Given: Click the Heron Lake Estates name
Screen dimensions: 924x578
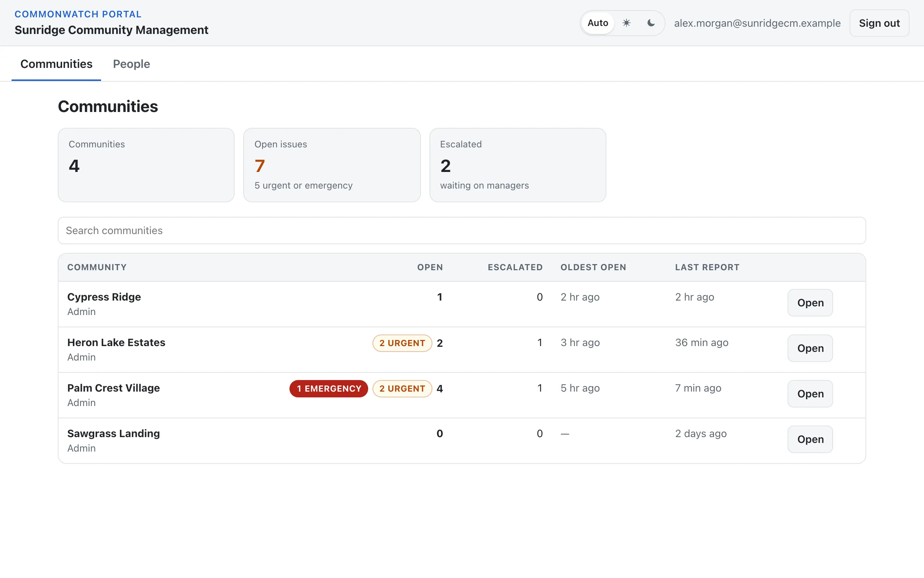Looking at the screenshot, I should click(116, 342).
